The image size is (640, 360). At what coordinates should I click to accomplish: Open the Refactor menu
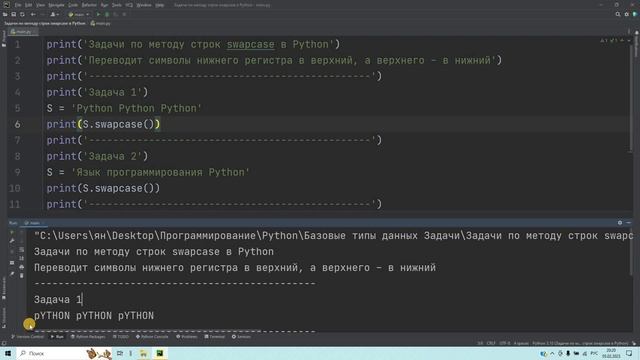click(x=89, y=5)
